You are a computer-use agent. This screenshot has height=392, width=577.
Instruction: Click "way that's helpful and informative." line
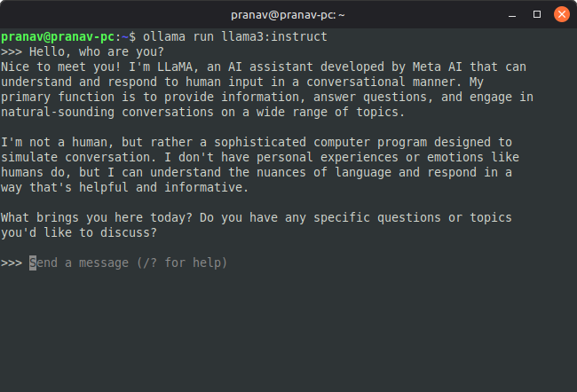point(126,187)
